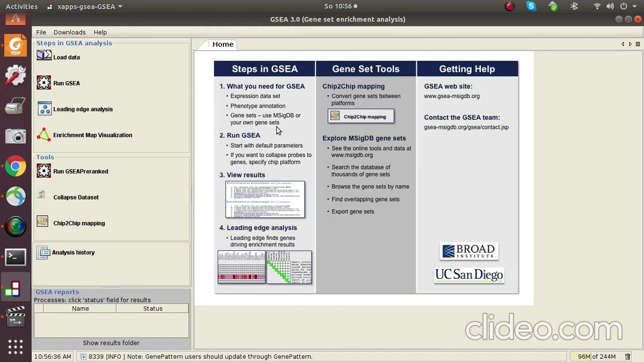Click 'Browse the gene sets by name' text
This screenshot has width=644, height=362.
click(370, 187)
